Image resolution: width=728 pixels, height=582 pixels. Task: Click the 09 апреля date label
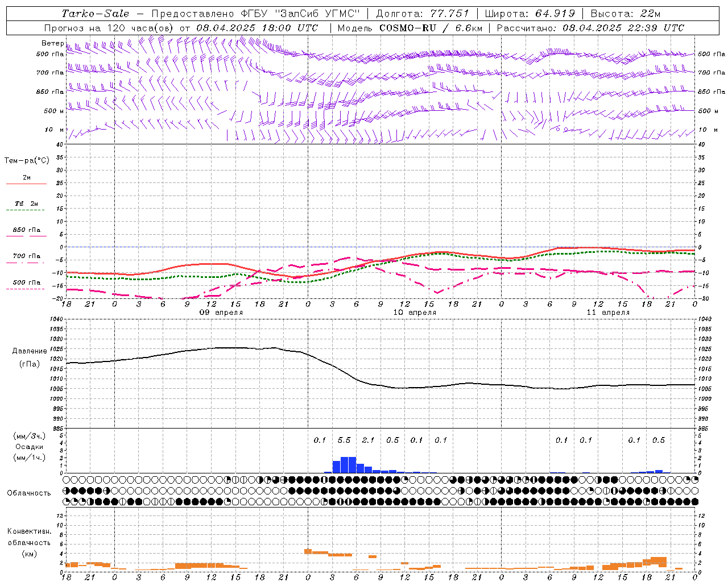pos(221,313)
